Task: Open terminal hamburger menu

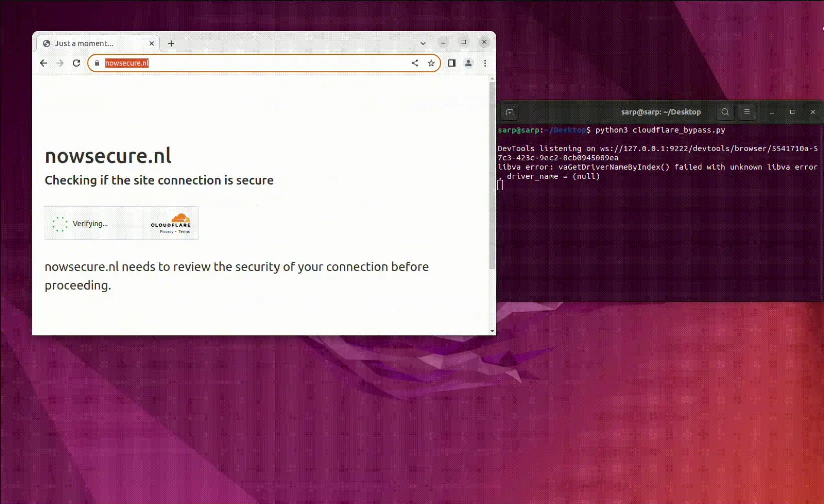Action: click(x=747, y=112)
